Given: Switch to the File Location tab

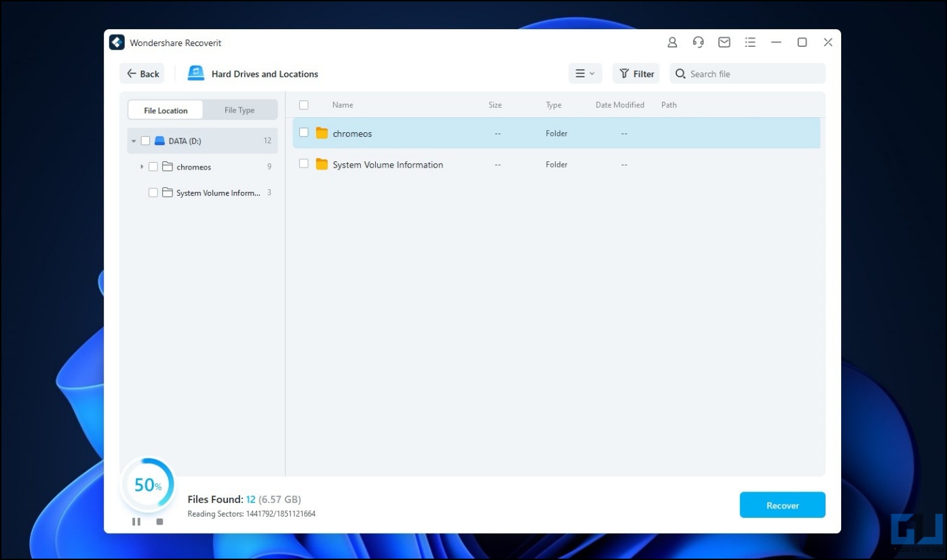Looking at the screenshot, I should pyautogui.click(x=166, y=111).
